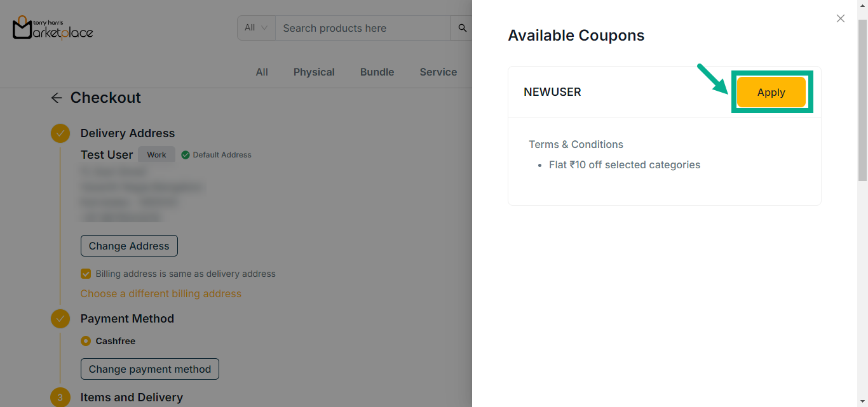Click the step 3 Items and Delivery badge
868x407 pixels.
tap(60, 397)
